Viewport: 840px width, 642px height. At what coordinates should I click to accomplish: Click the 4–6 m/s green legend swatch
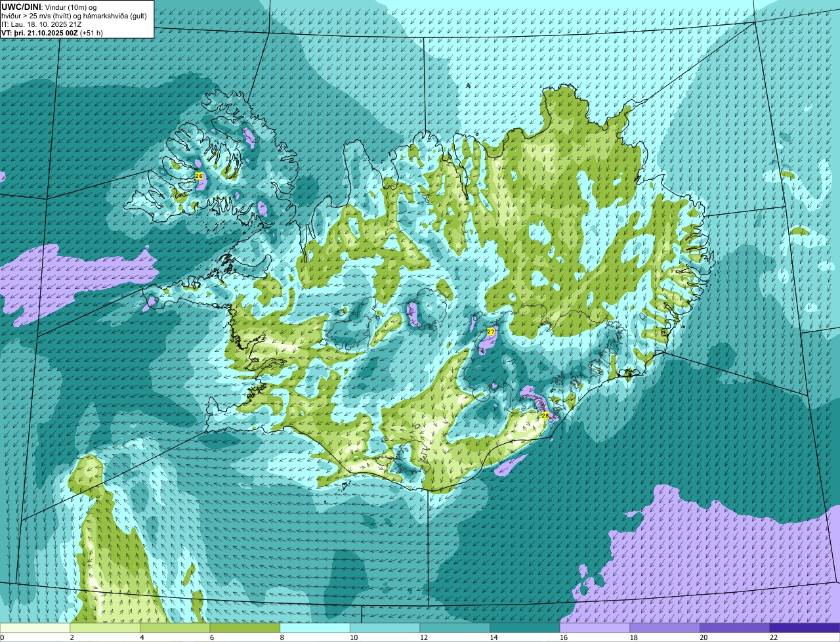[x=175, y=628]
